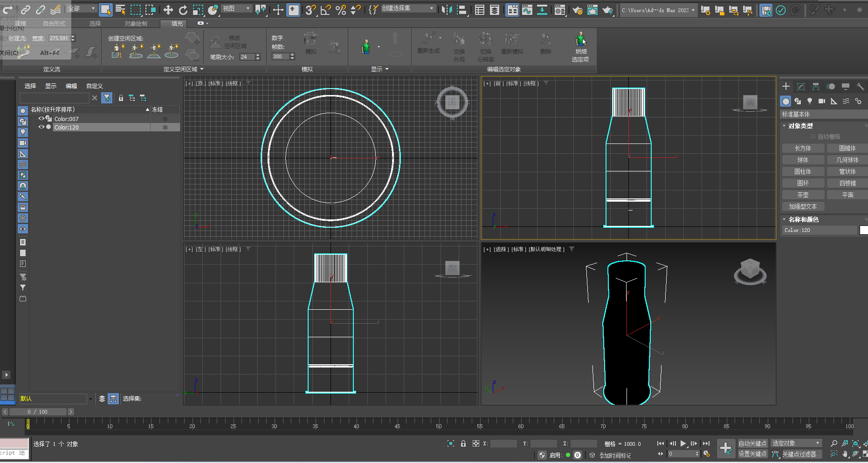Open the 视图 reference coordinate dropdown
Screen dimensions: 868x463
tap(236, 8)
